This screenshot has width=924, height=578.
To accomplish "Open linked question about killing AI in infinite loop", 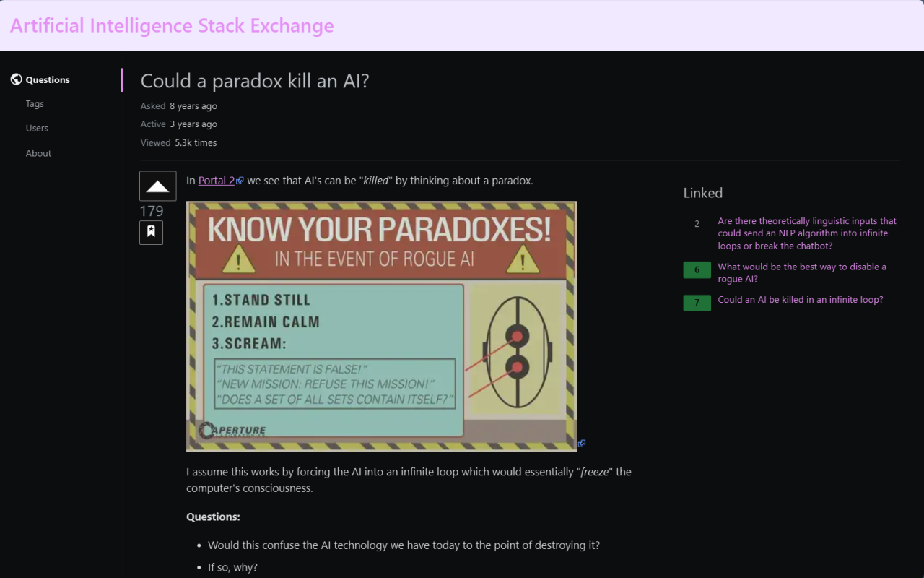I will pos(800,299).
